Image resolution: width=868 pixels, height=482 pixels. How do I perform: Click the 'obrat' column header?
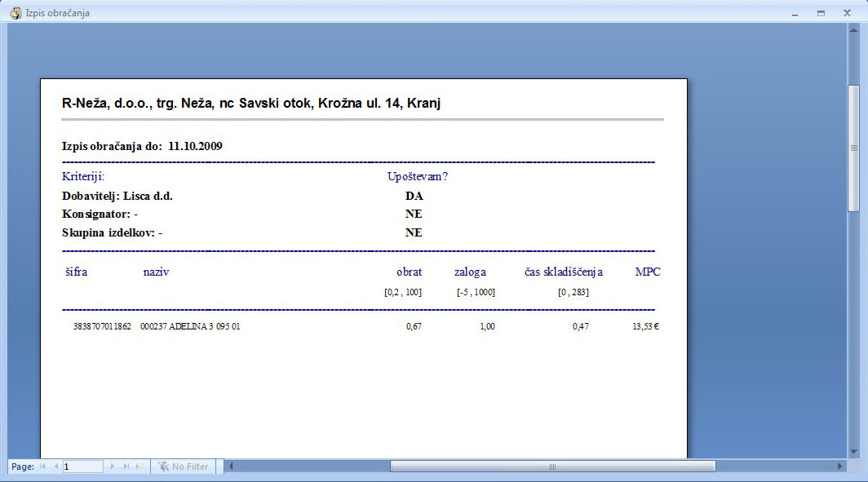point(409,272)
